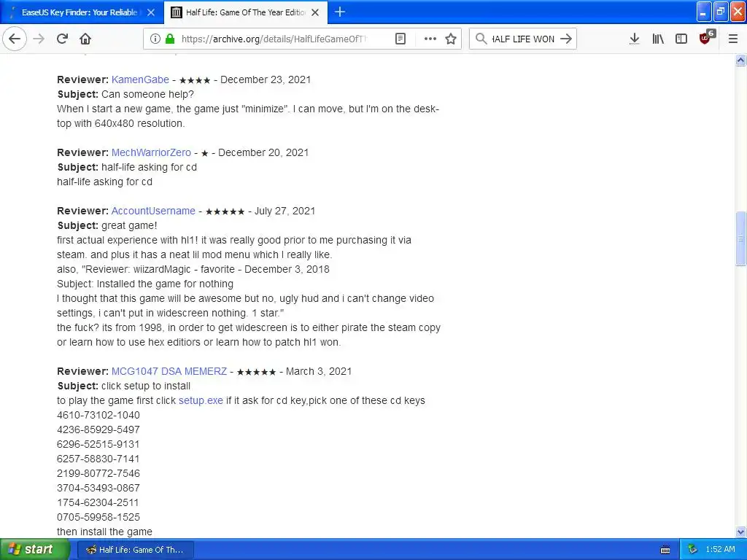
Task: Open a new tab with plus button
Action: tap(340, 12)
